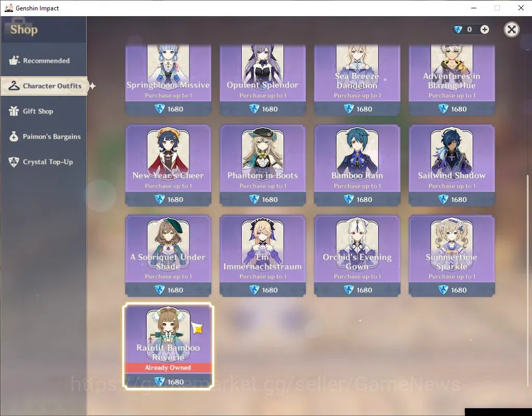
Task: Choose the Bamboo Rain outfit
Action: pyautogui.click(x=357, y=165)
